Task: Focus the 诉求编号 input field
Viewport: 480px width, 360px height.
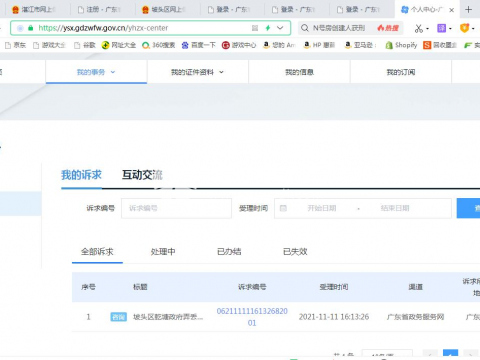Action: [x=176, y=208]
